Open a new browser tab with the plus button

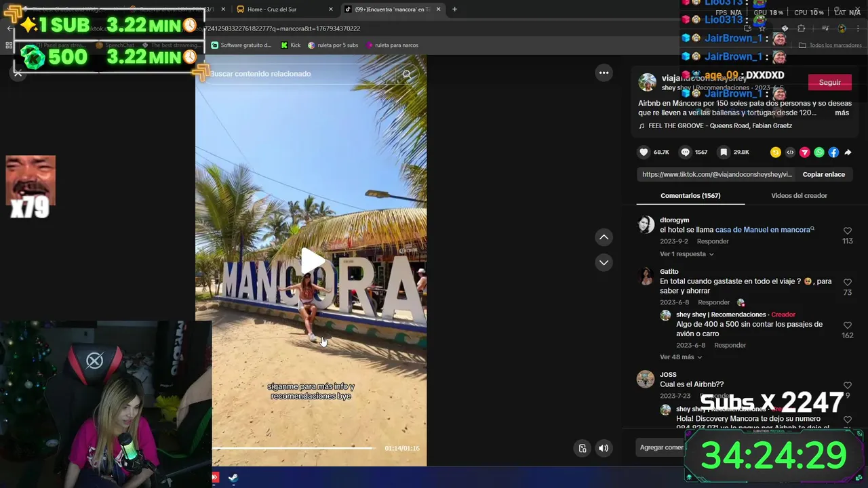(x=454, y=9)
